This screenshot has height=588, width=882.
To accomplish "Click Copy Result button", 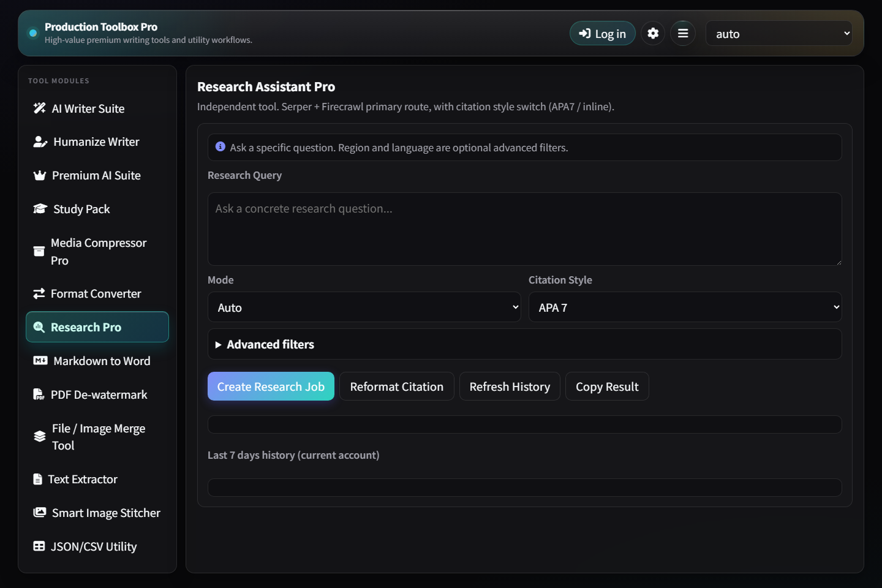I will [x=607, y=386].
